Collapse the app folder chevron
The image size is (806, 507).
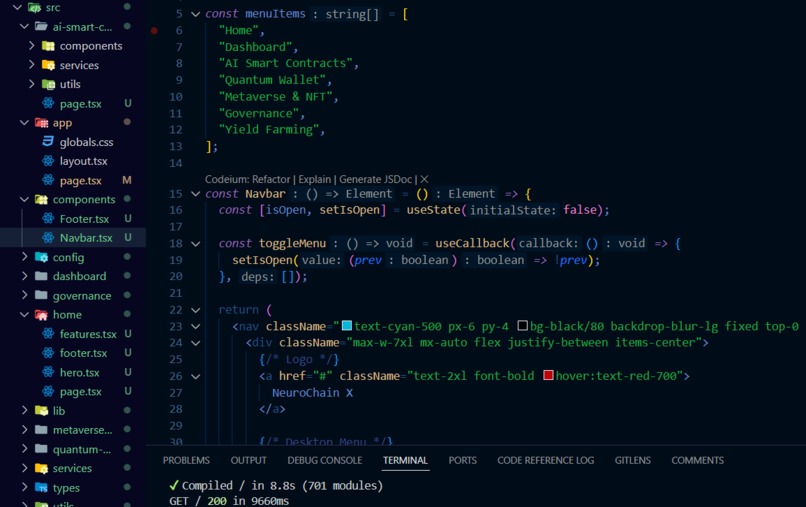tap(24, 122)
